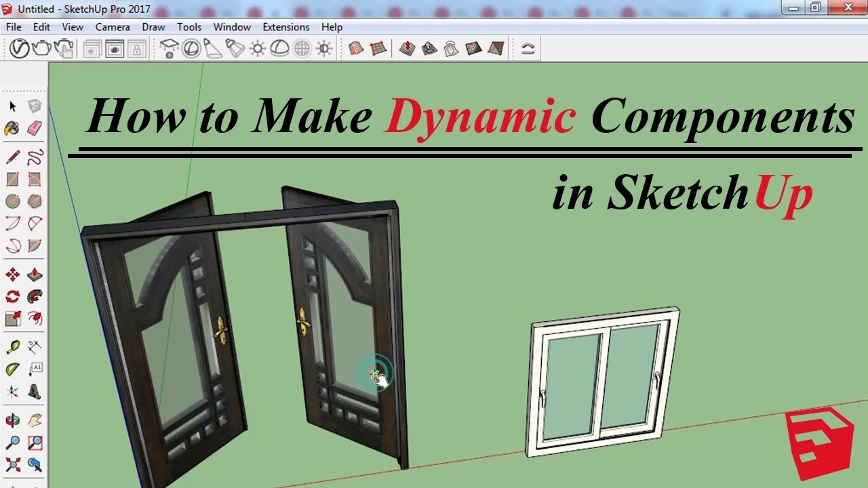Activate the Move tool
Viewport: 868px width, 488px height.
(x=12, y=274)
